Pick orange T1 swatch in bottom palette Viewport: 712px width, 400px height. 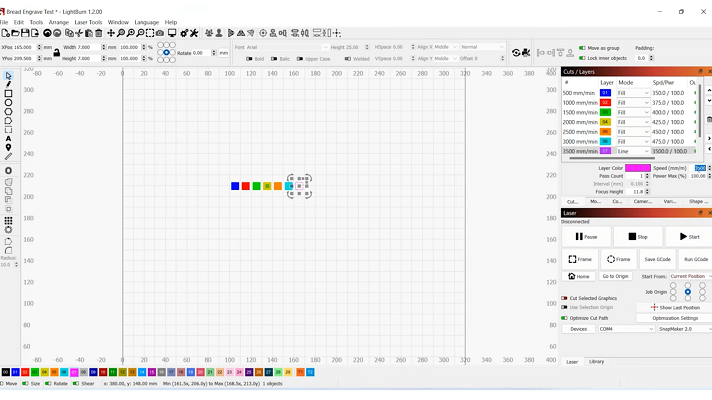click(300, 372)
